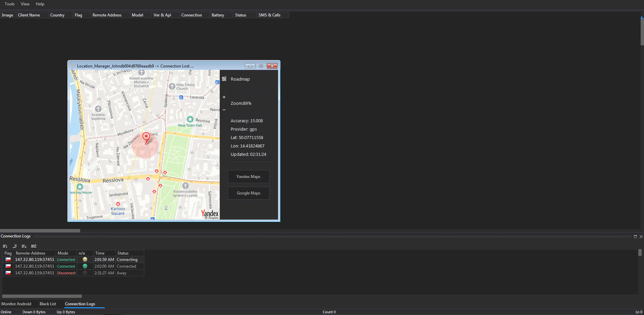Click the Remote Address column header

110,15
